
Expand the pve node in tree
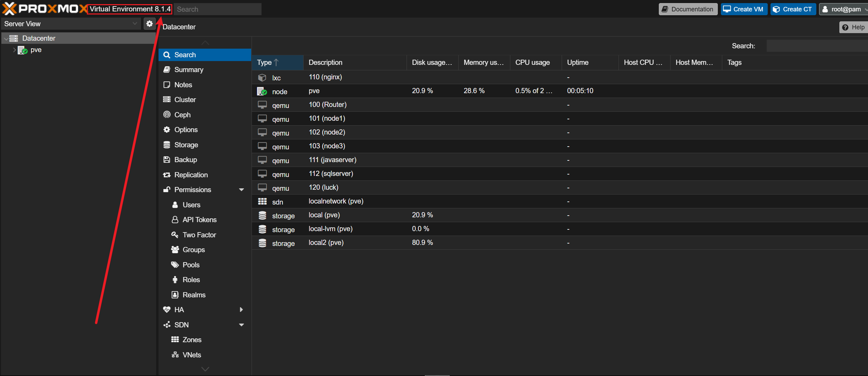pos(14,50)
